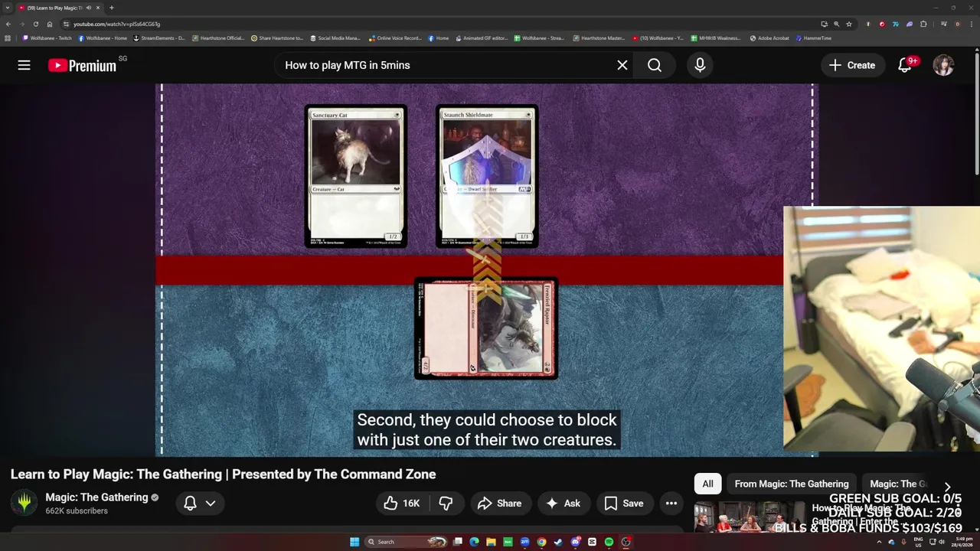Image resolution: width=980 pixels, height=551 pixels.
Task: Open the channel avatar icon
Action: [x=24, y=503]
